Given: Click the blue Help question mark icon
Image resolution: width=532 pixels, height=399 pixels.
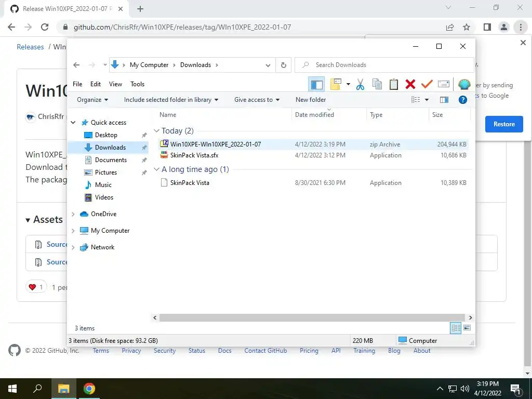Looking at the screenshot, I should pos(463,100).
